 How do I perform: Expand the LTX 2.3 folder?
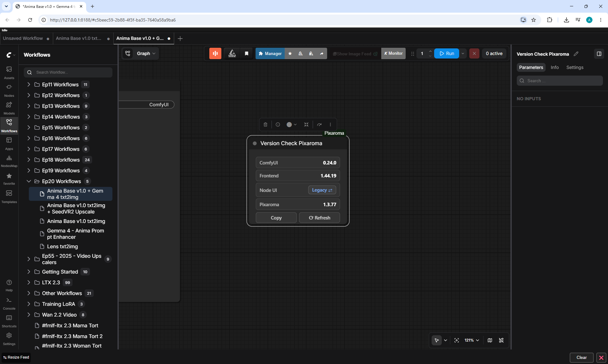(x=29, y=282)
